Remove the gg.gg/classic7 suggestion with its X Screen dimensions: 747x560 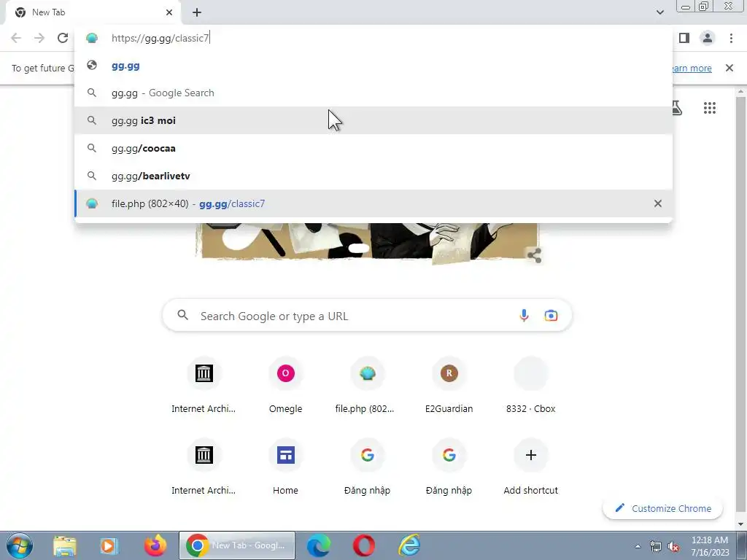[x=658, y=203]
